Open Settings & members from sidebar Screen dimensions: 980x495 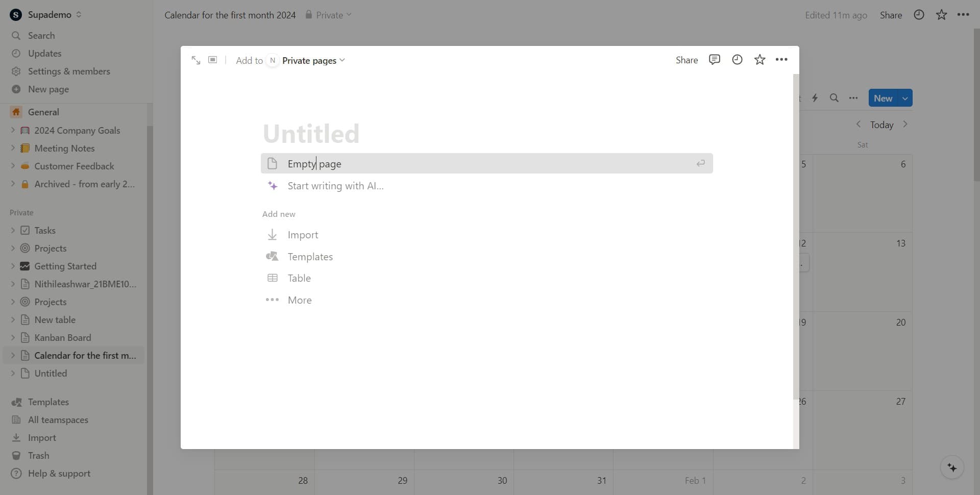point(68,71)
